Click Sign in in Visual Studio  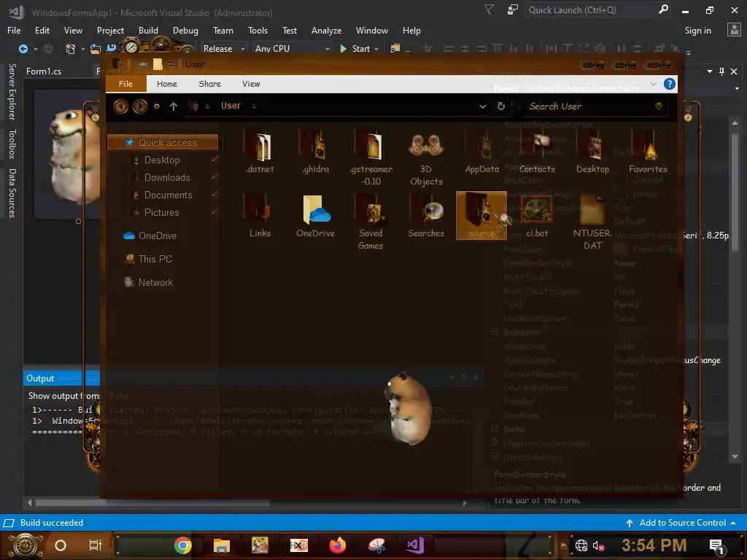pyautogui.click(x=697, y=31)
